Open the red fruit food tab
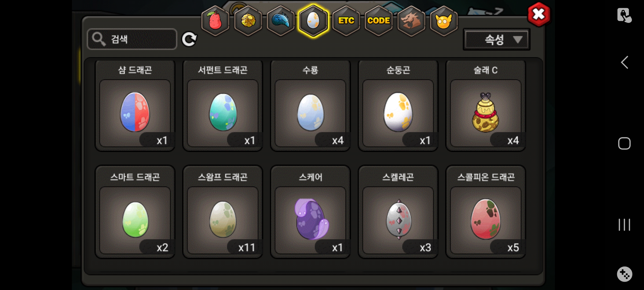Image resolution: width=644 pixels, height=290 pixels. click(215, 21)
